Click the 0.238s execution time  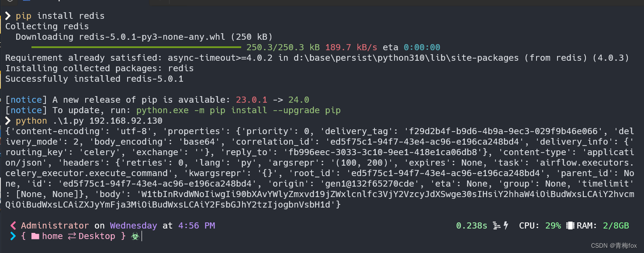[x=471, y=226]
